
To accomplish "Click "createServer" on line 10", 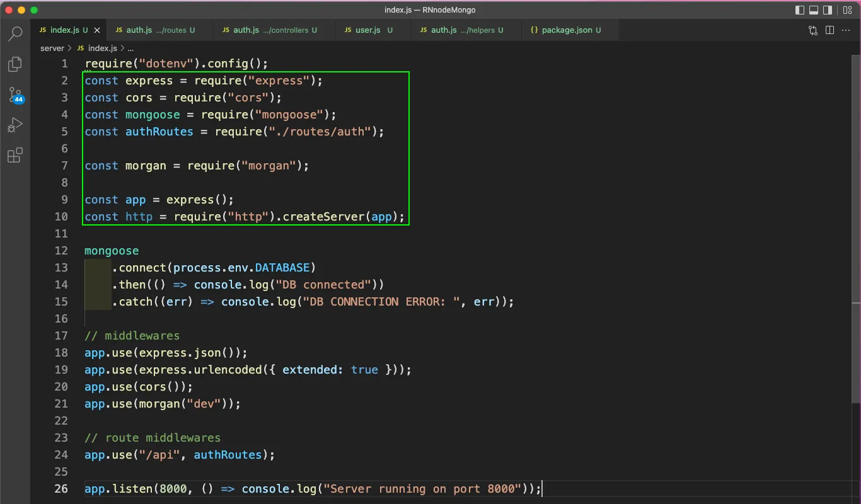I will tap(324, 217).
